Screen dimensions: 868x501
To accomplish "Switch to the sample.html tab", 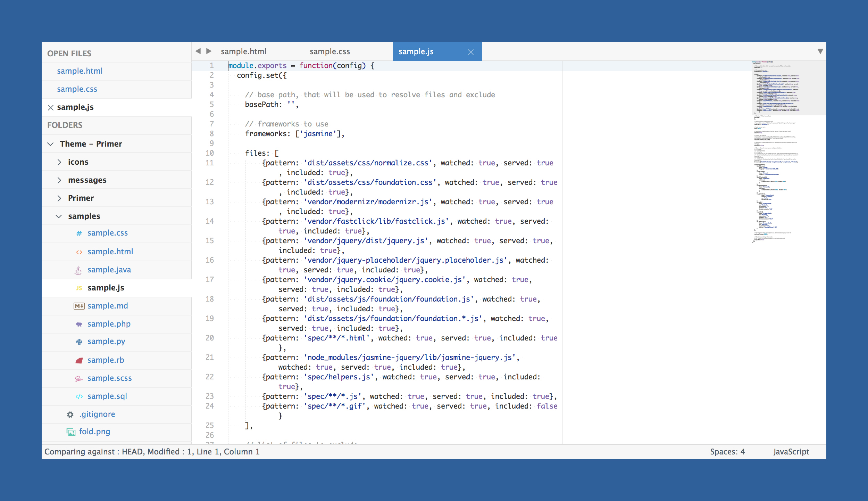I will 243,52.
